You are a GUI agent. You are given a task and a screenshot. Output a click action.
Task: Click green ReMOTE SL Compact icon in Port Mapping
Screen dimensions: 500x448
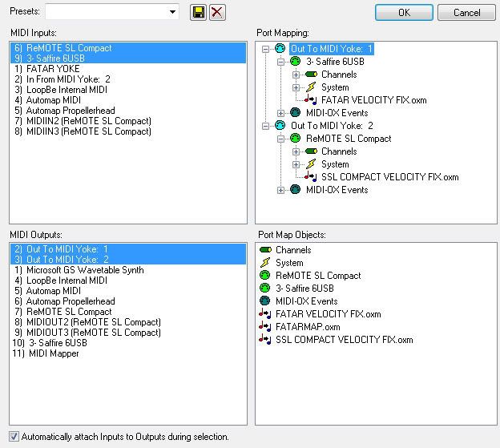coord(296,138)
